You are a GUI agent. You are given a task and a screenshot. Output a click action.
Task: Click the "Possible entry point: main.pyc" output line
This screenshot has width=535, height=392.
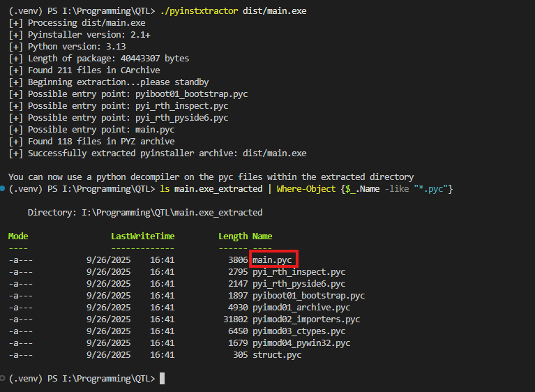[x=91, y=130]
